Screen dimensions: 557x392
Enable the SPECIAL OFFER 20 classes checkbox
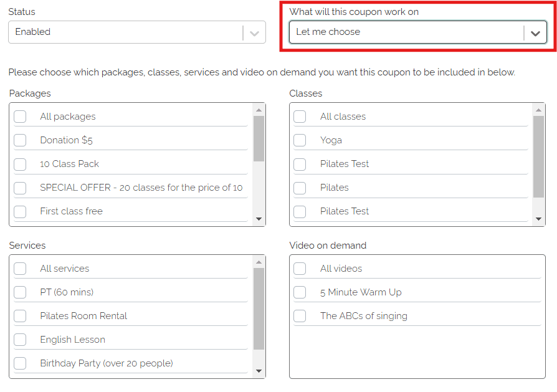(x=21, y=188)
